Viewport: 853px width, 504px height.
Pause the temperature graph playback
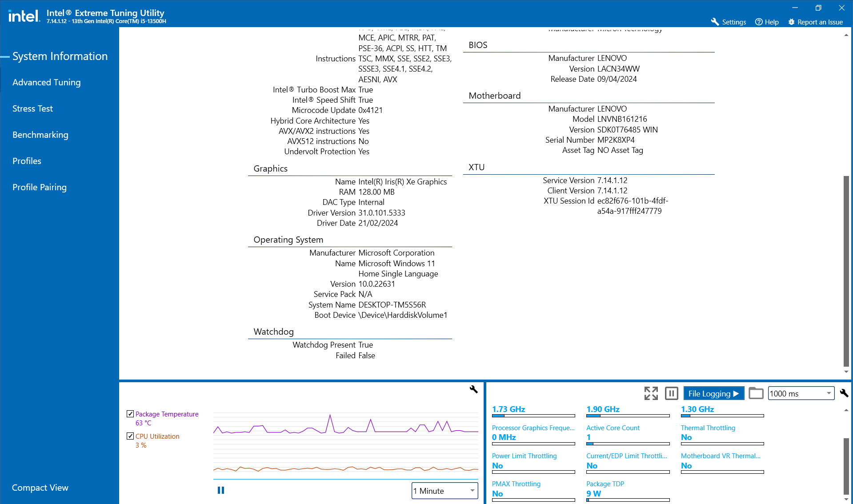(221, 490)
